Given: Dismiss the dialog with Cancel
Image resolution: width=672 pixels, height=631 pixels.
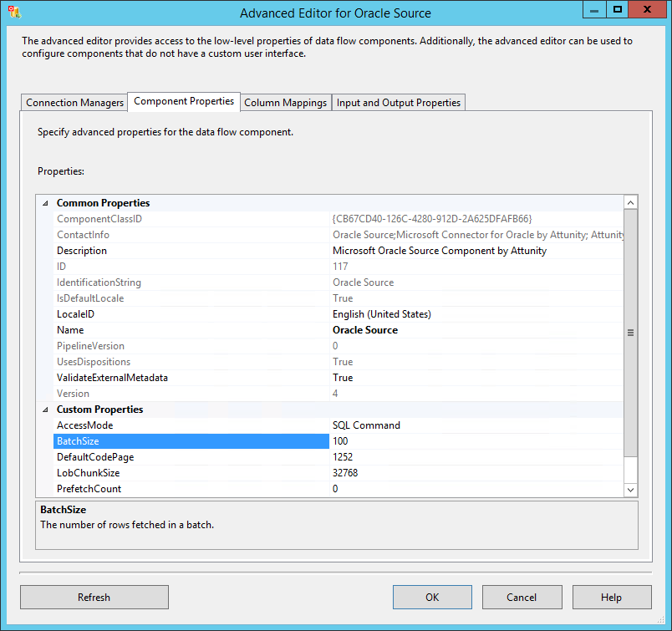Looking at the screenshot, I should (522, 597).
